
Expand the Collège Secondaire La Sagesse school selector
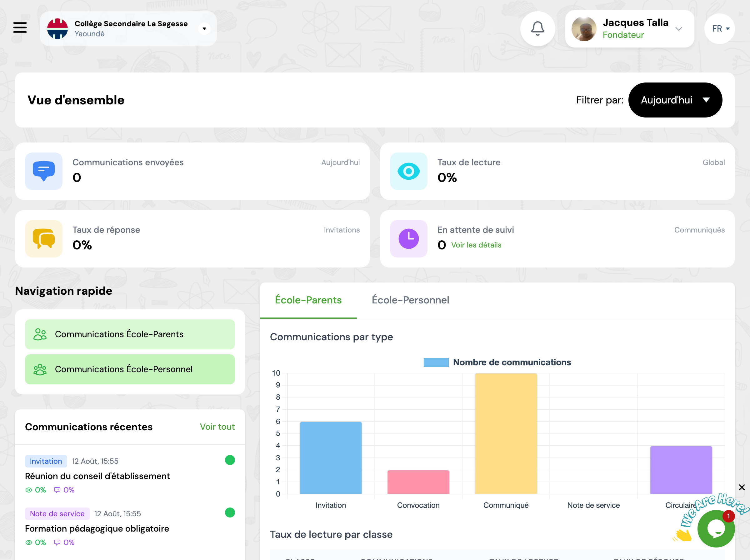point(204,29)
